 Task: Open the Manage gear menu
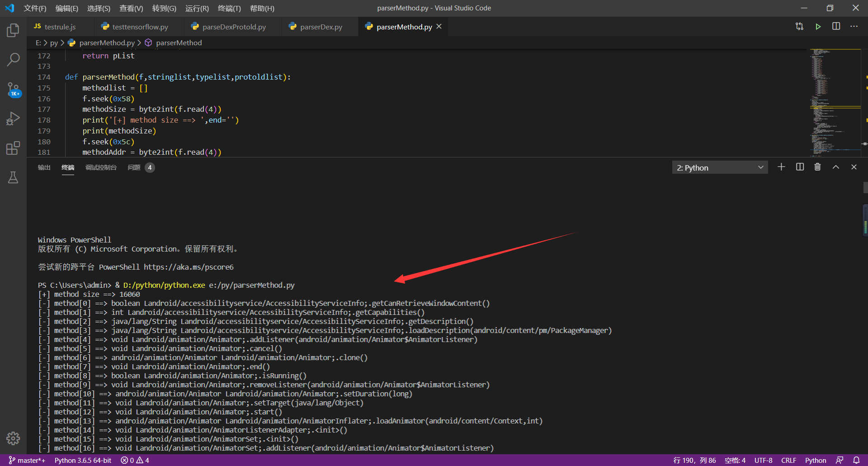point(13,438)
